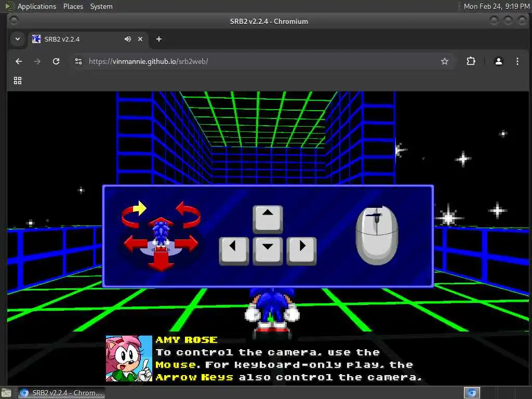Open the Chromium three-dot menu
Screen dimensions: 532x399
pyautogui.click(x=517, y=61)
